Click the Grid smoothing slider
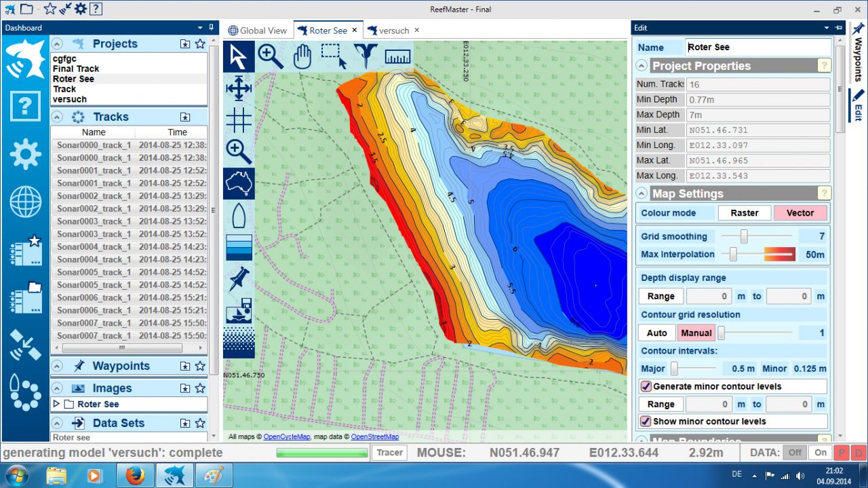This screenshot has height=488, width=868. point(744,236)
